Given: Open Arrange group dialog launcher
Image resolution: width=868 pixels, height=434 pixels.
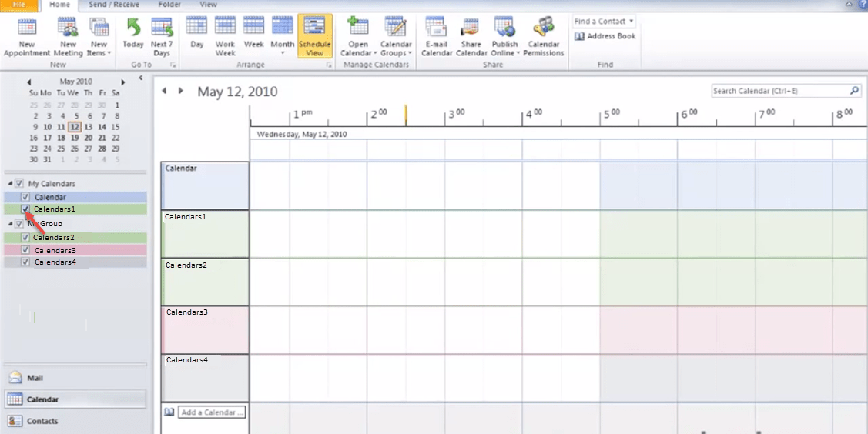Looking at the screenshot, I should pos(329,65).
